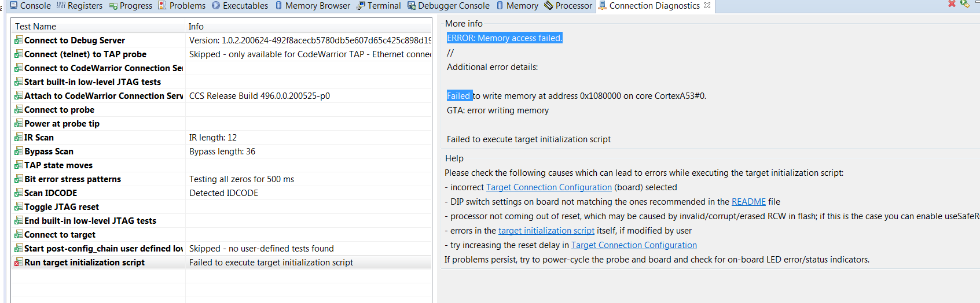The image size is (980, 303).
Task: Select the Bit error stress patterns row
Action: coord(72,179)
